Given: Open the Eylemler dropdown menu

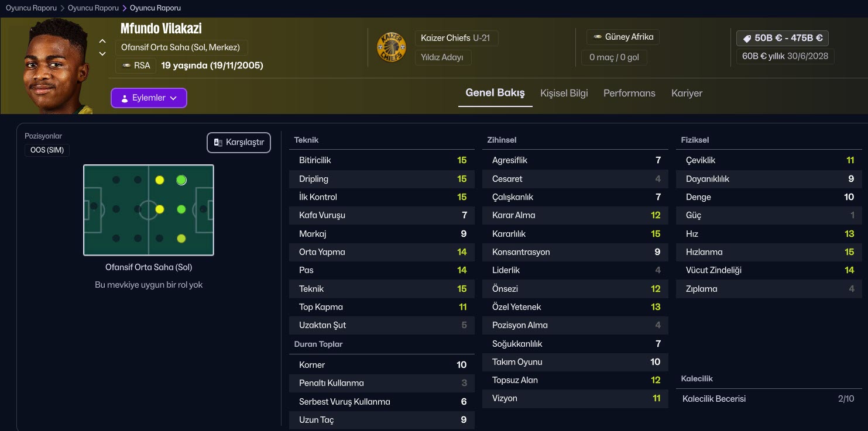Looking at the screenshot, I should click(149, 98).
